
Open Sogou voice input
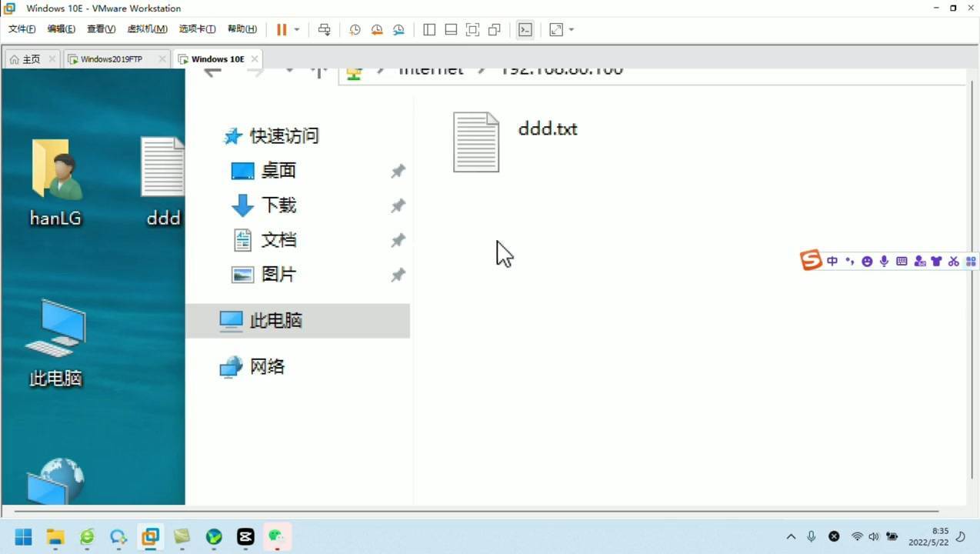tap(883, 261)
